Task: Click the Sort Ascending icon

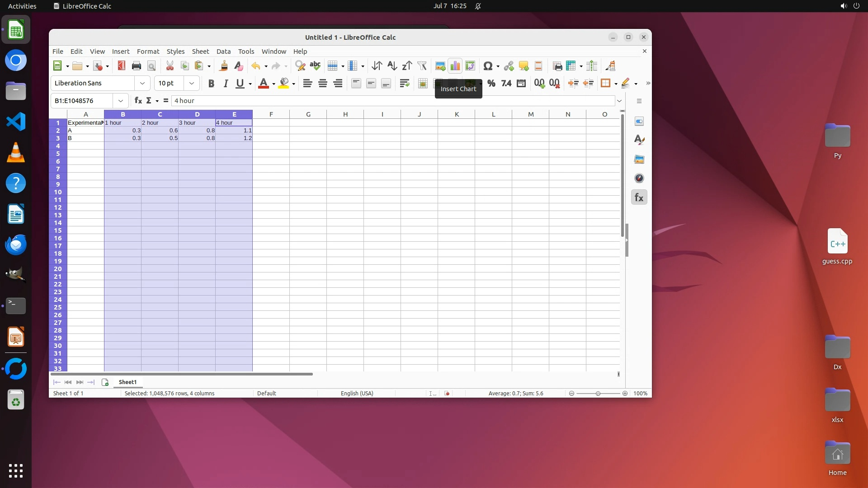Action: pyautogui.click(x=392, y=66)
